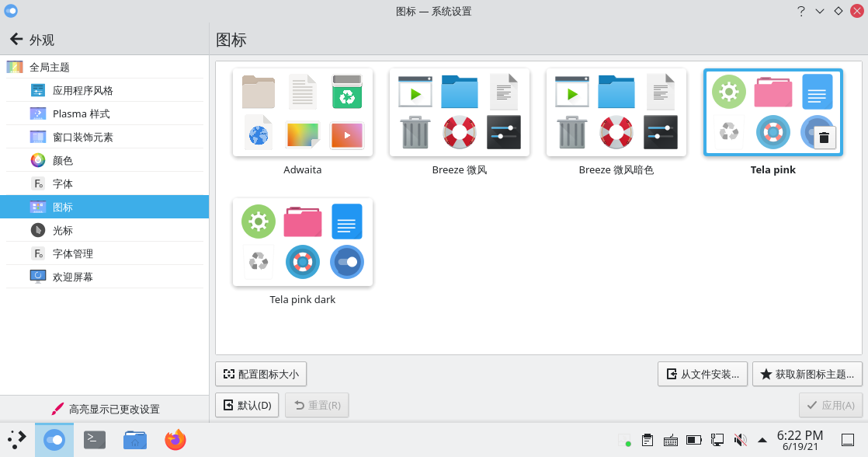Open the file manager from the taskbar
Image resolution: width=868 pixels, height=457 pixels.
tap(135, 440)
